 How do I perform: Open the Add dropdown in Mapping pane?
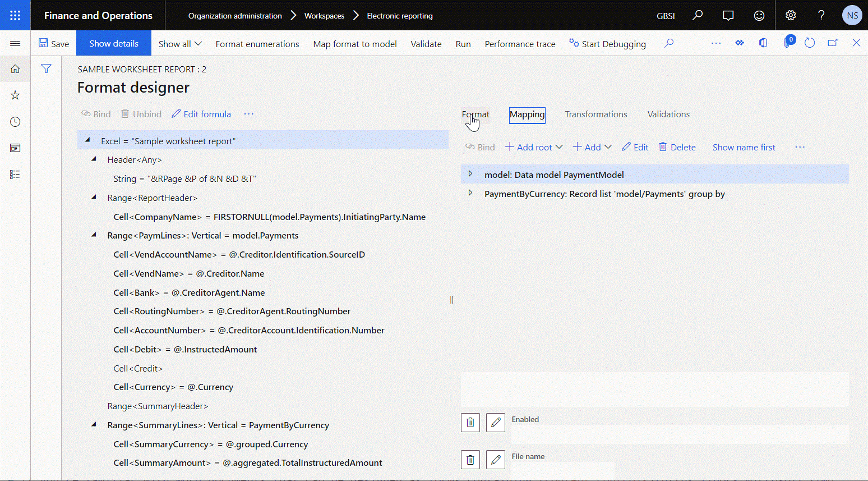592,146
